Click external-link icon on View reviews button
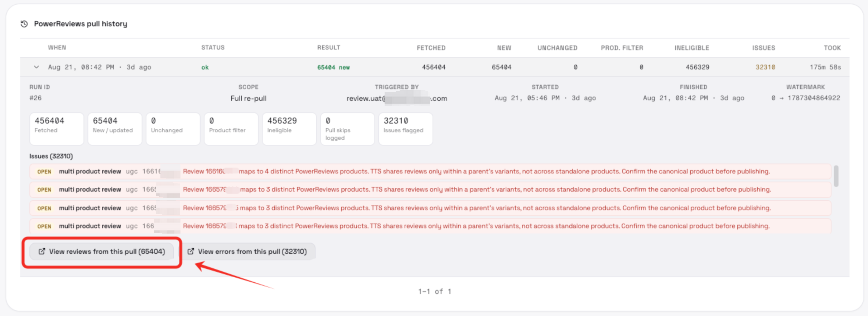This screenshot has width=868, height=316. 42,252
